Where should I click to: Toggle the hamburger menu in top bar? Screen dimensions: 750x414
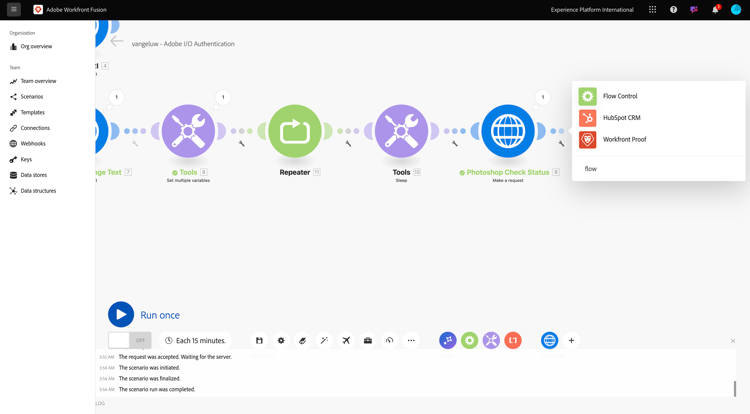(14, 10)
